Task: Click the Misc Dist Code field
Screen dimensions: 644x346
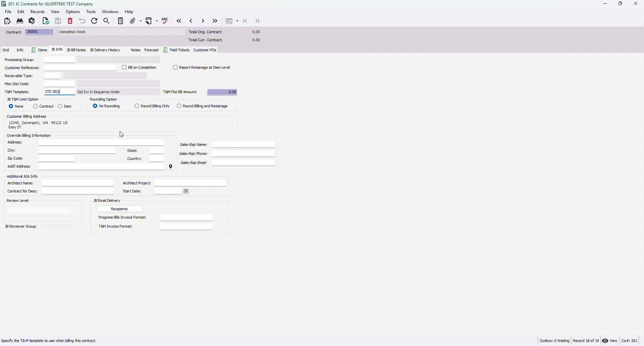Action: 60,84
